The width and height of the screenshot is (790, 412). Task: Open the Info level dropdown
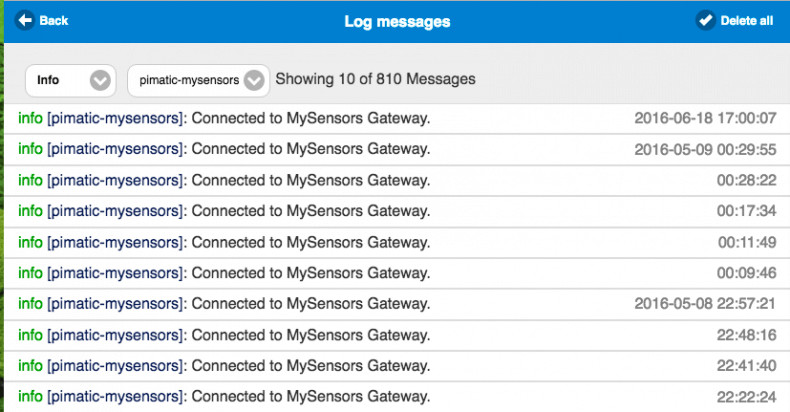click(71, 80)
